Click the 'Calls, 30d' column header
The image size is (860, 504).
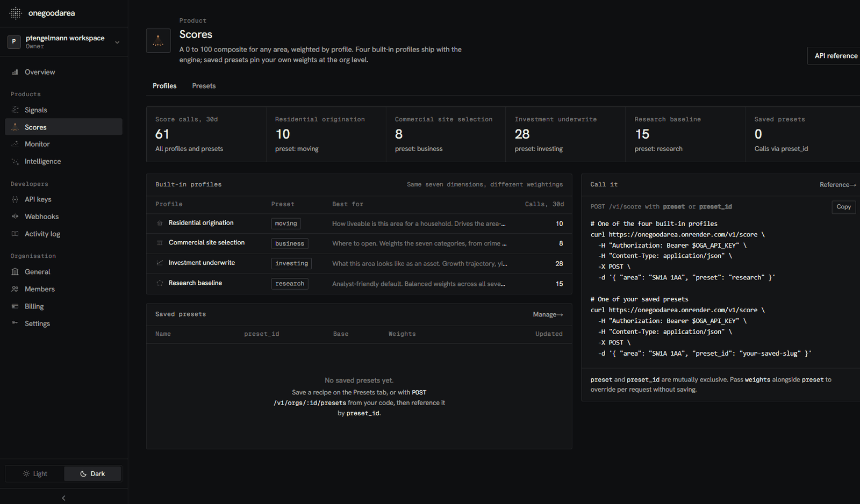544,204
